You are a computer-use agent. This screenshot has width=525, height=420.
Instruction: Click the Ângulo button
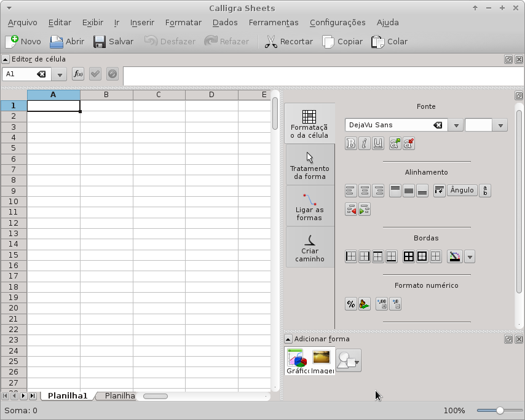click(462, 190)
